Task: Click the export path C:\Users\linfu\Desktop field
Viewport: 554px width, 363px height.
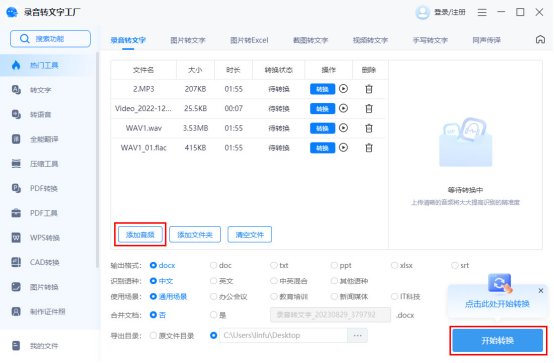Action: (x=283, y=335)
